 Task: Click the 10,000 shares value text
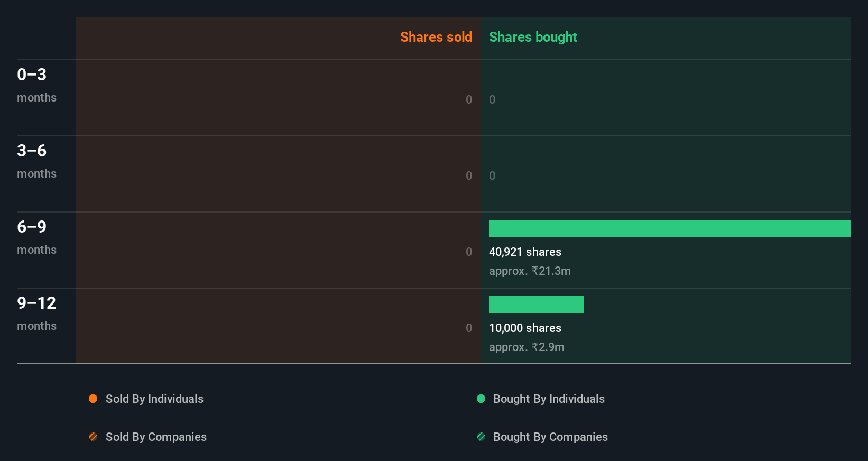point(525,328)
